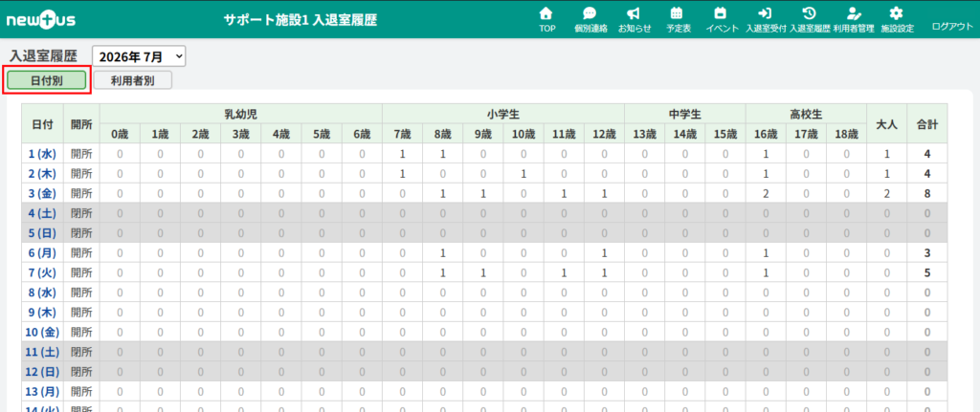Open お知らせ megaphone icon

(x=634, y=13)
